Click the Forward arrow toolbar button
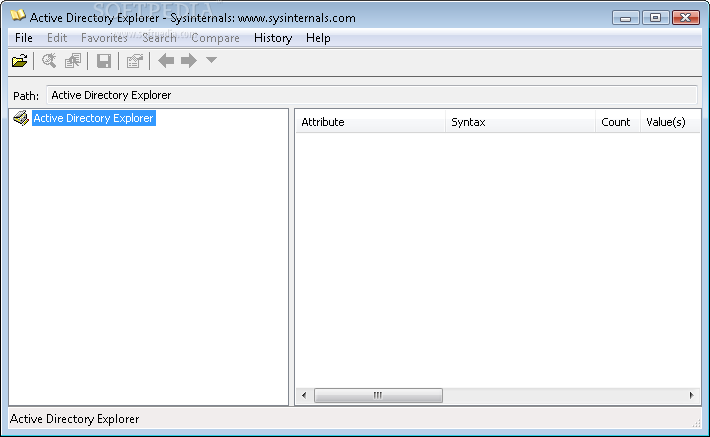Screen dimensions: 710x437 (x=189, y=60)
